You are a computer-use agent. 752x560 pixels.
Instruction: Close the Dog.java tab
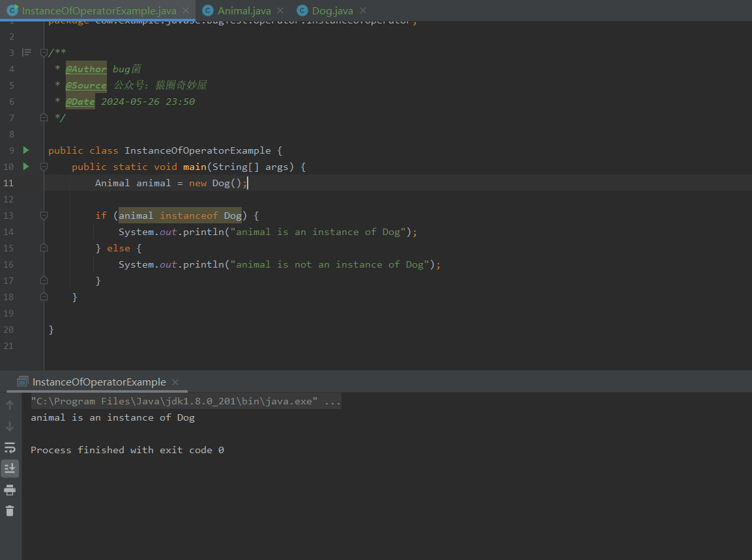363,10
